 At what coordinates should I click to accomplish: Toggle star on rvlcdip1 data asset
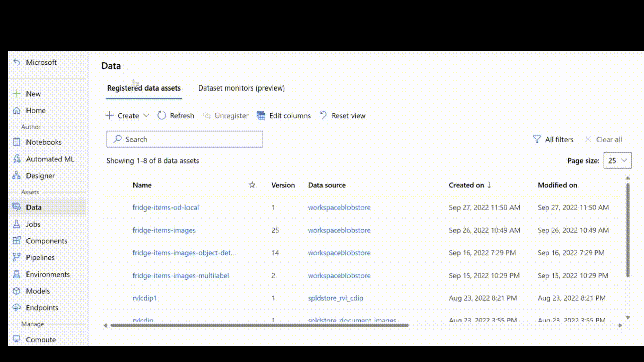coord(252,298)
